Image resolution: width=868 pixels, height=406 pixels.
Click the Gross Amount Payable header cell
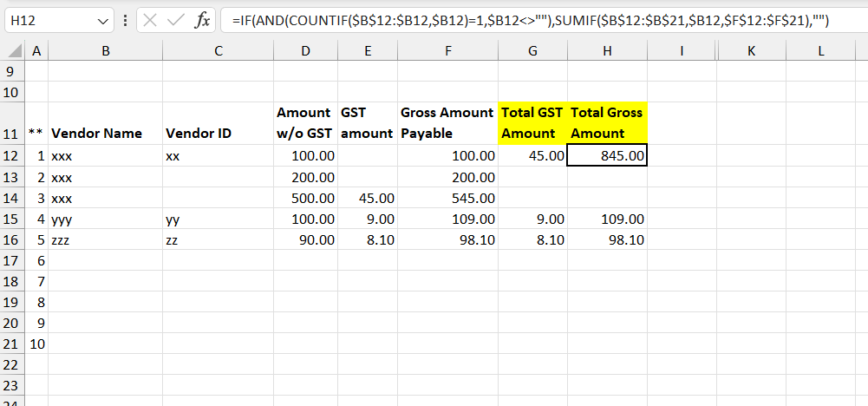[x=447, y=123]
